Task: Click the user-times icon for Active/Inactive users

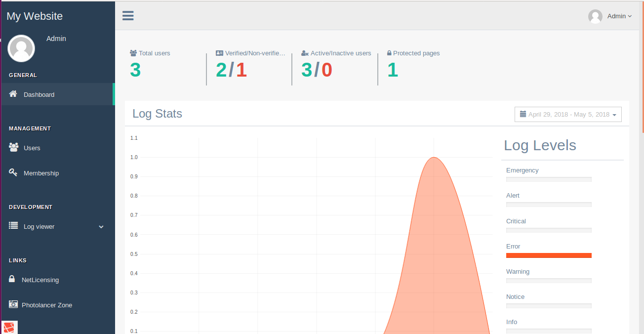Action: (x=305, y=53)
